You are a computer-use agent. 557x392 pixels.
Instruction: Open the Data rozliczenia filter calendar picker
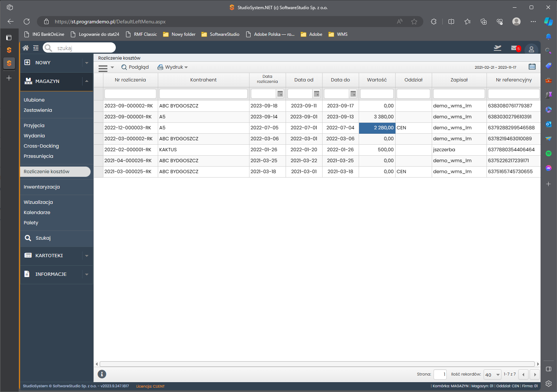[x=280, y=94]
